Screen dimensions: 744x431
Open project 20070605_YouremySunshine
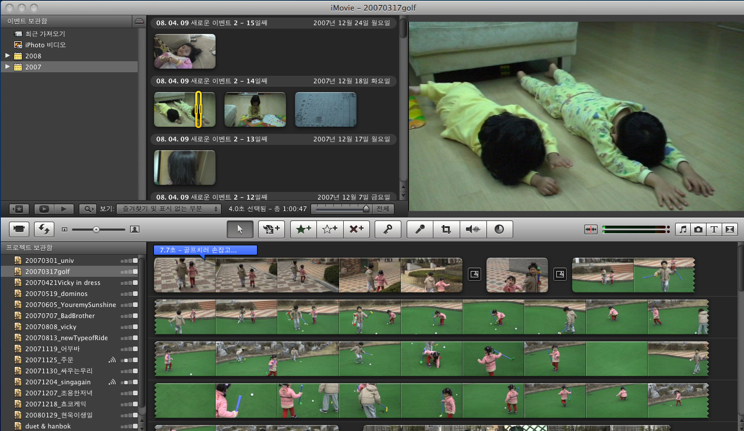click(x=71, y=305)
